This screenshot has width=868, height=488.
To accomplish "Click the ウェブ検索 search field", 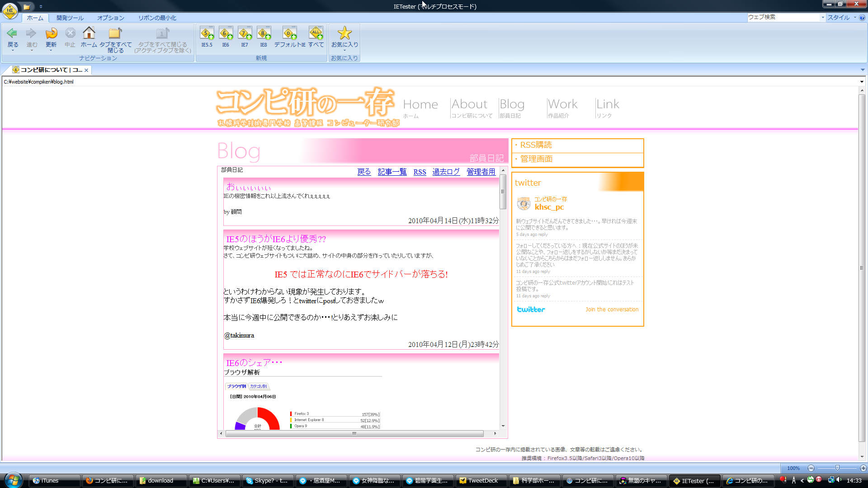I will 783,17.
